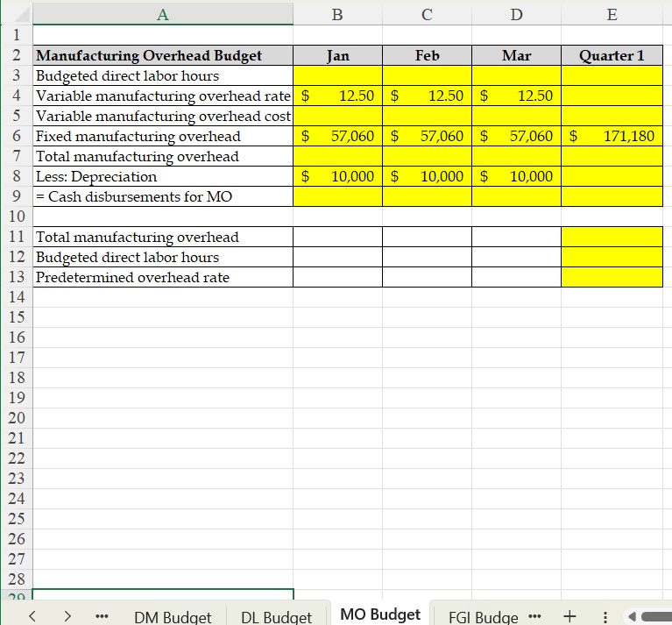672x625 pixels.
Task: Select column B header
Action: click(x=337, y=15)
